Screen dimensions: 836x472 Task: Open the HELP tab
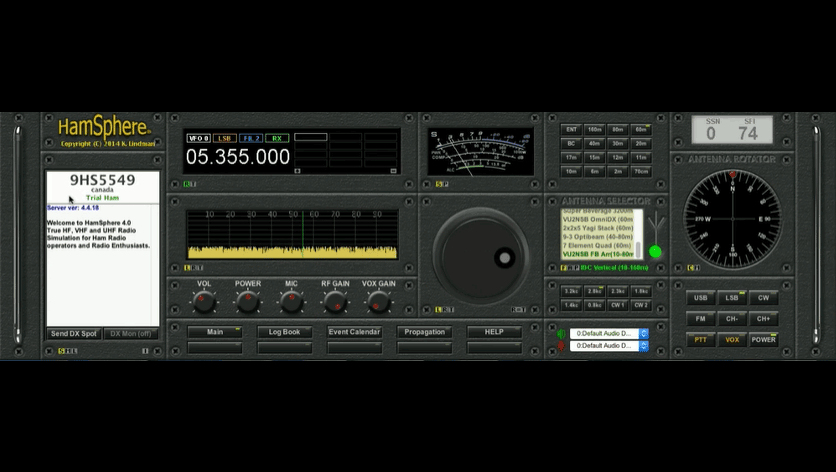494,332
